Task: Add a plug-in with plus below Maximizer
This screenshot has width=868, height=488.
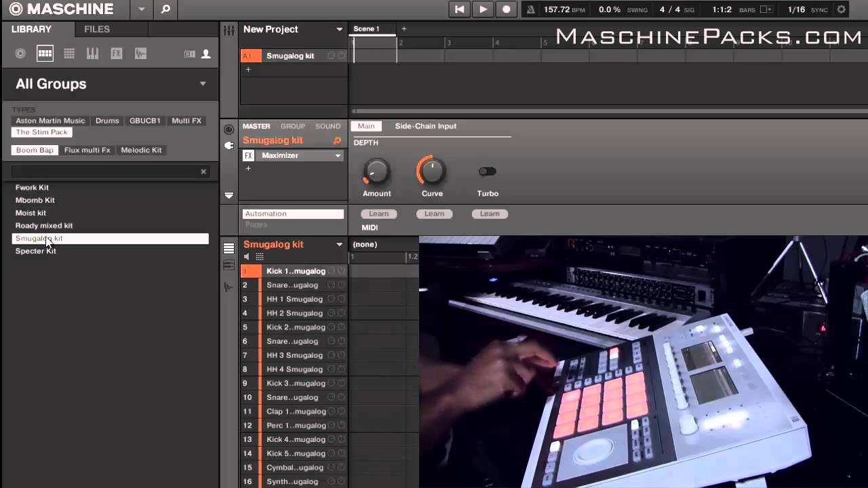Action: pos(248,168)
